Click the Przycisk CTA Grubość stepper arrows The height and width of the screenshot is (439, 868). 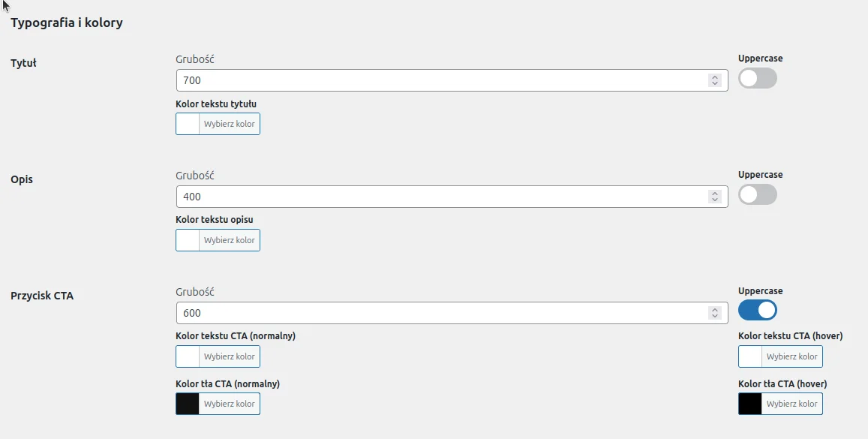click(715, 313)
